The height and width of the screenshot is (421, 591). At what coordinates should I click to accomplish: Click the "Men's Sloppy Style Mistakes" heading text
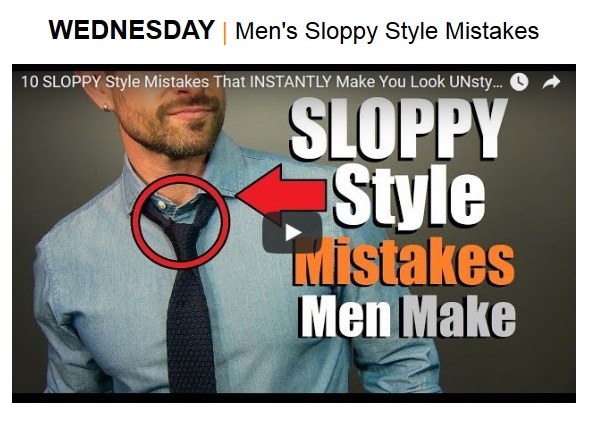[387, 31]
